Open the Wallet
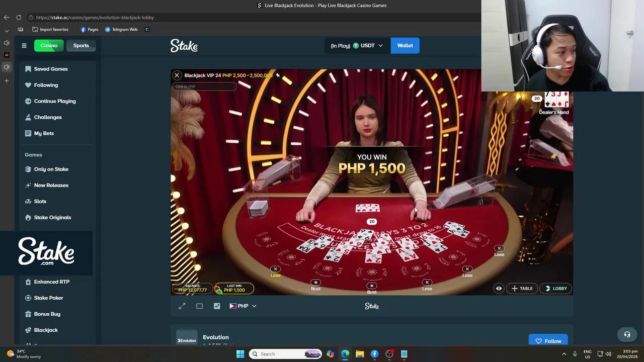This screenshot has width=644, height=362. (x=405, y=46)
